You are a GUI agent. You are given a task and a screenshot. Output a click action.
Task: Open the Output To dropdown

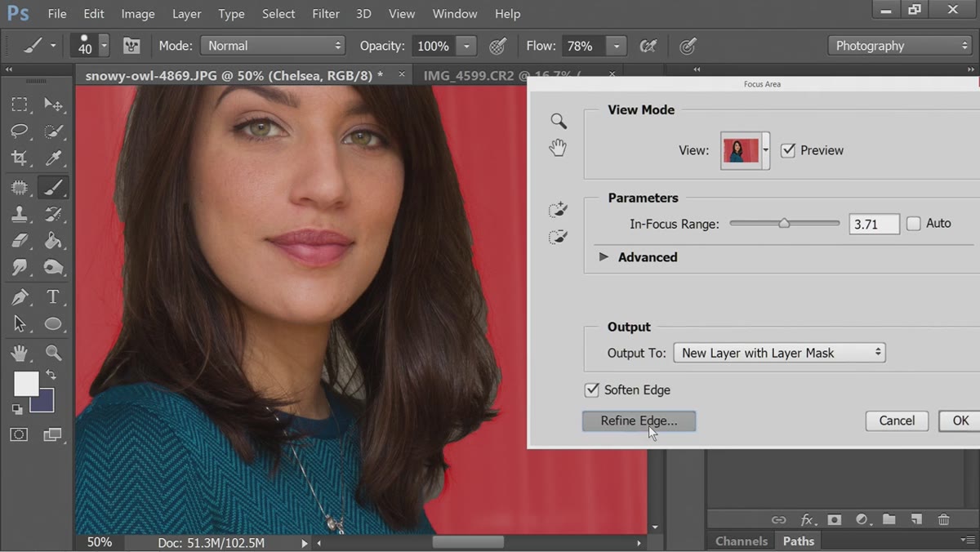tap(779, 353)
